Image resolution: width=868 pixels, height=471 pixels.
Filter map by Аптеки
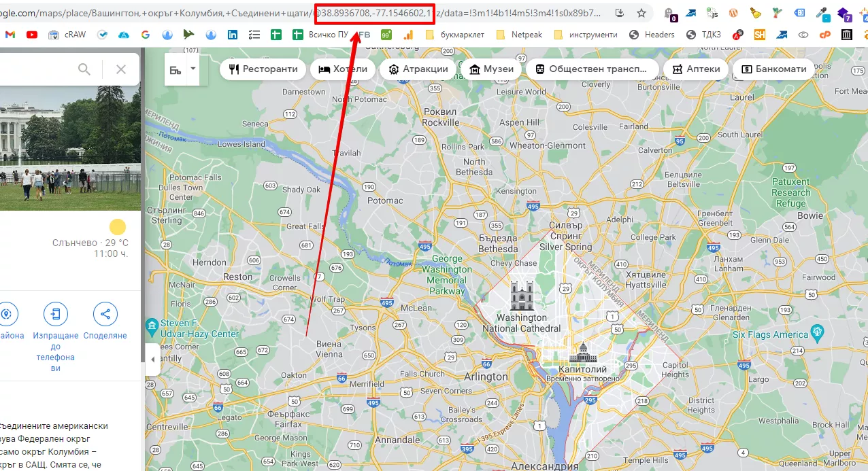tap(695, 69)
